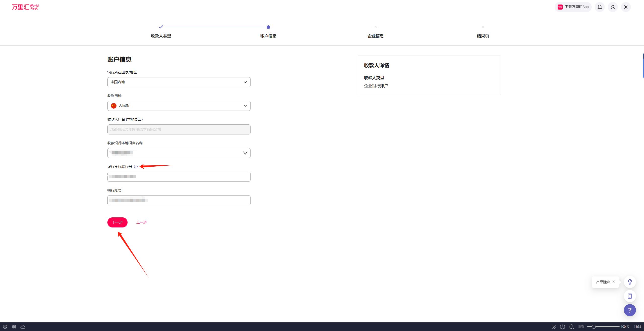This screenshot has height=331, width=644.
Task: Select the 企业信息 step
Action: coord(376,36)
